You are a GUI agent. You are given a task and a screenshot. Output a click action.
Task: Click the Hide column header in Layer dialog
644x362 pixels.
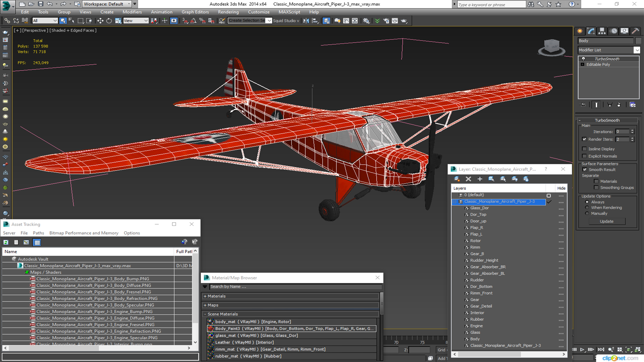pyautogui.click(x=561, y=188)
